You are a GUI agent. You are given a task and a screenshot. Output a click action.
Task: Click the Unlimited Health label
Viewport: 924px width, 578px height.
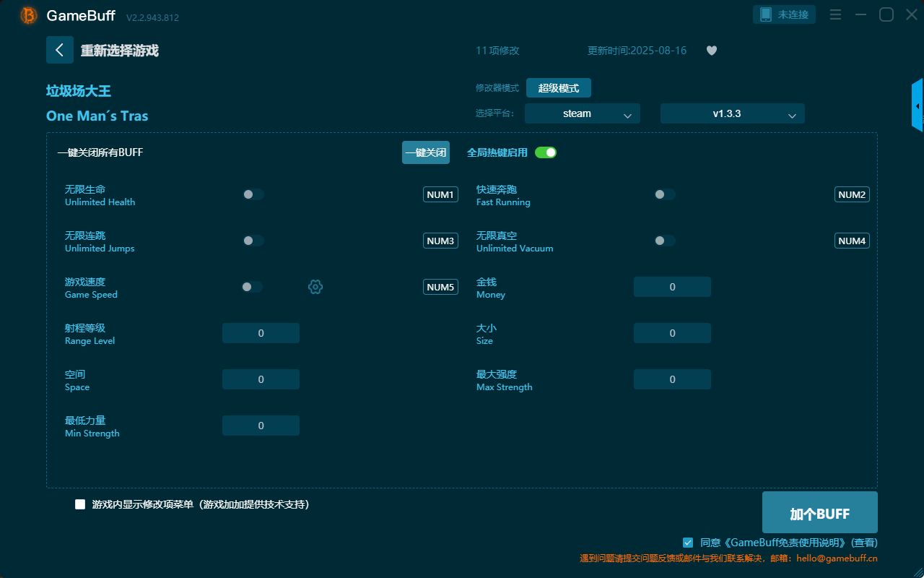tap(100, 202)
